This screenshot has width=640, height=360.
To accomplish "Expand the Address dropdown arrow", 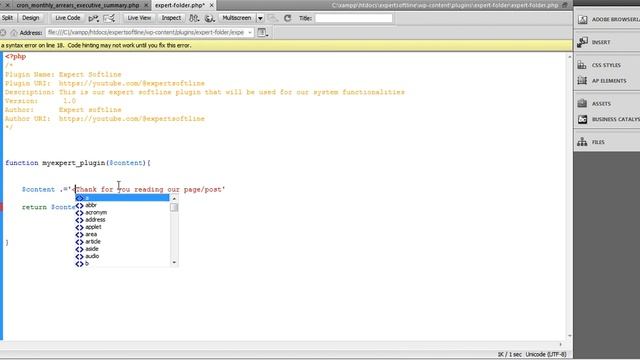I will pos(250,32).
